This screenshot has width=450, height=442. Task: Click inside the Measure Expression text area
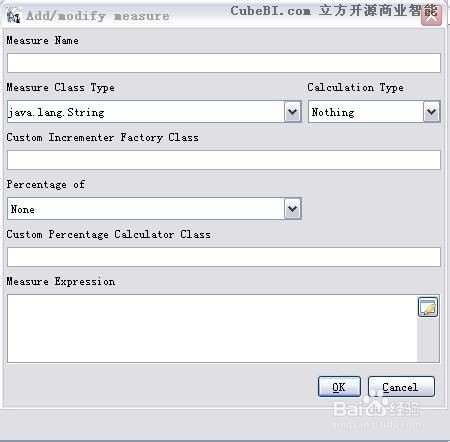point(212,328)
